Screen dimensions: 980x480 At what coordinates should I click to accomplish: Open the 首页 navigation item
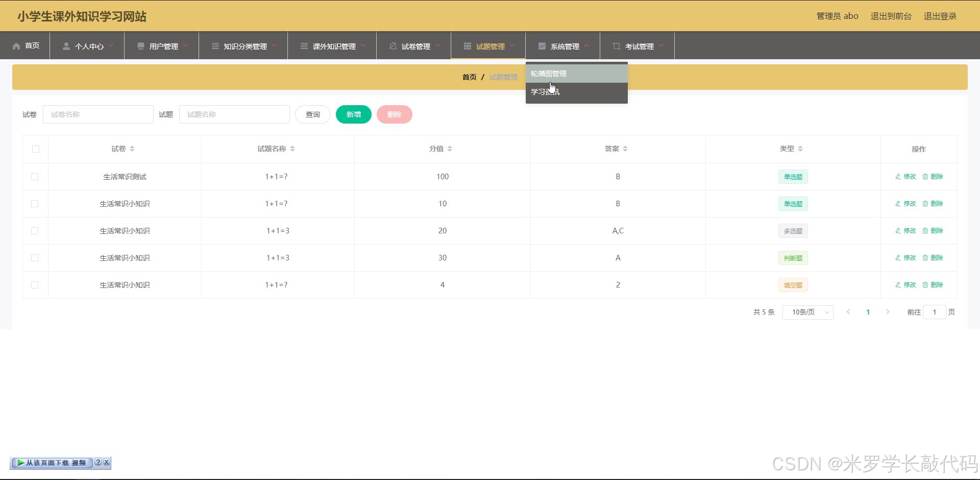click(x=25, y=45)
